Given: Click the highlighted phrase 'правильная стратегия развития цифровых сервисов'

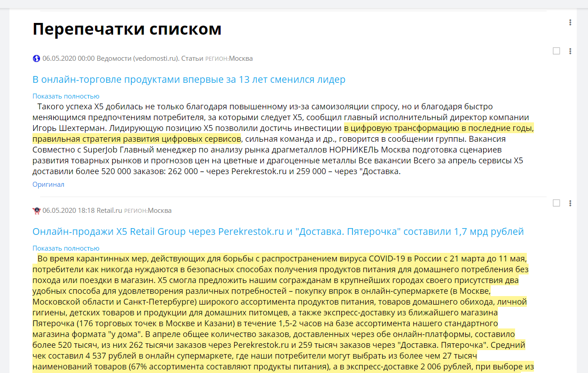Looking at the screenshot, I should [x=137, y=139].
